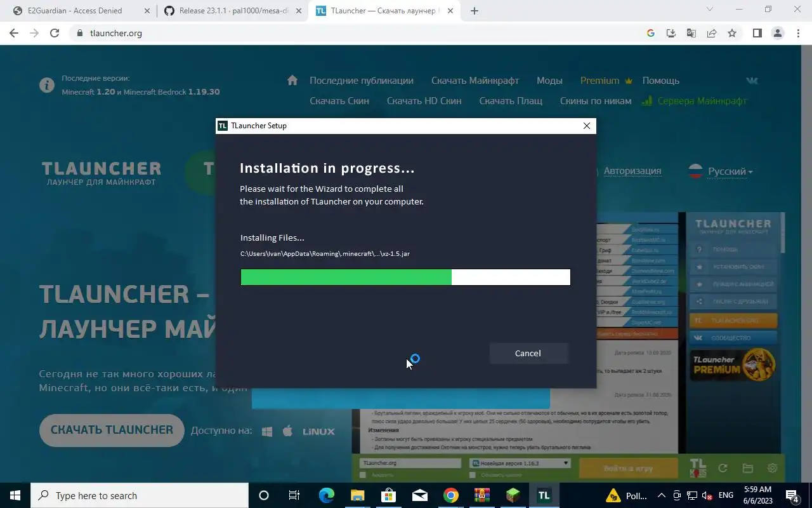Viewport: 812px width, 508px height.
Task: Open Chrome from the taskbar
Action: tap(451, 495)
